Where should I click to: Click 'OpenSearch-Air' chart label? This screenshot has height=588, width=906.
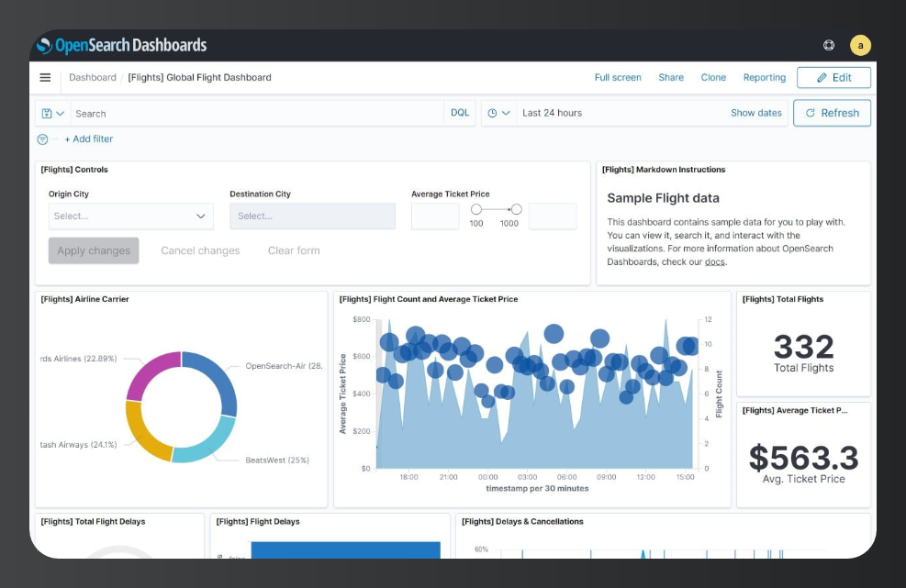pyautogui.click(x=284, y=366)
